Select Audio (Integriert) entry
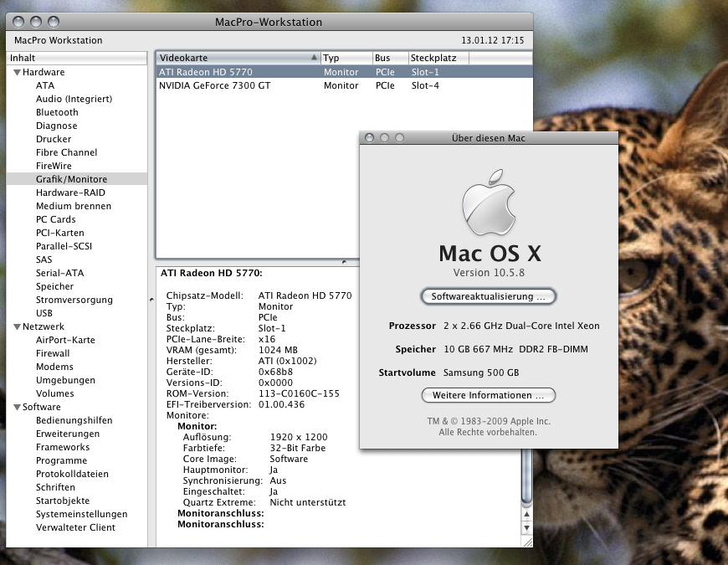 tap(74, 99)
